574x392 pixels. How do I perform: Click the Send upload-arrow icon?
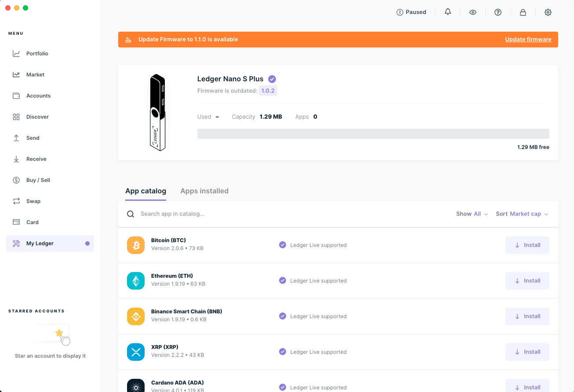16,138
